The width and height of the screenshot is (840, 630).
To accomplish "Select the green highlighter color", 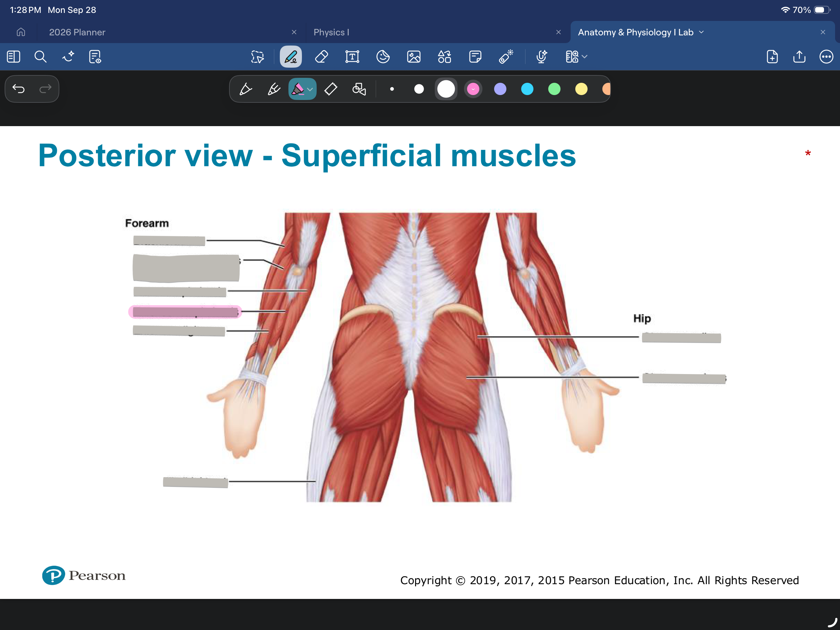I will (x=554, y=89).
